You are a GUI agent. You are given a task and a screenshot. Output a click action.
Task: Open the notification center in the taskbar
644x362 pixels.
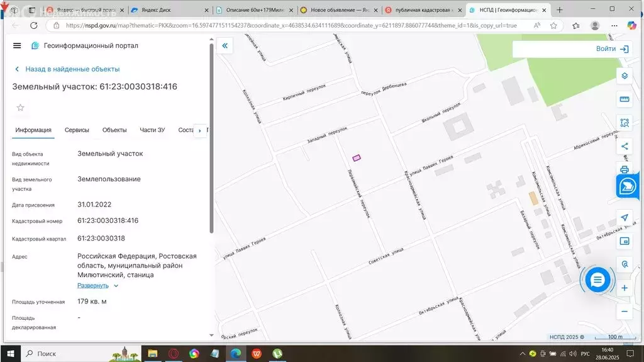tap(630, 354)
